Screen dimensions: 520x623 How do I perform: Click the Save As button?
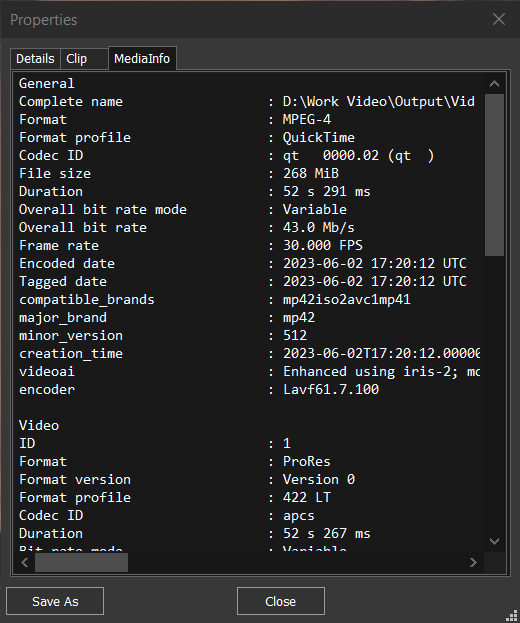(x=55, y=601)
